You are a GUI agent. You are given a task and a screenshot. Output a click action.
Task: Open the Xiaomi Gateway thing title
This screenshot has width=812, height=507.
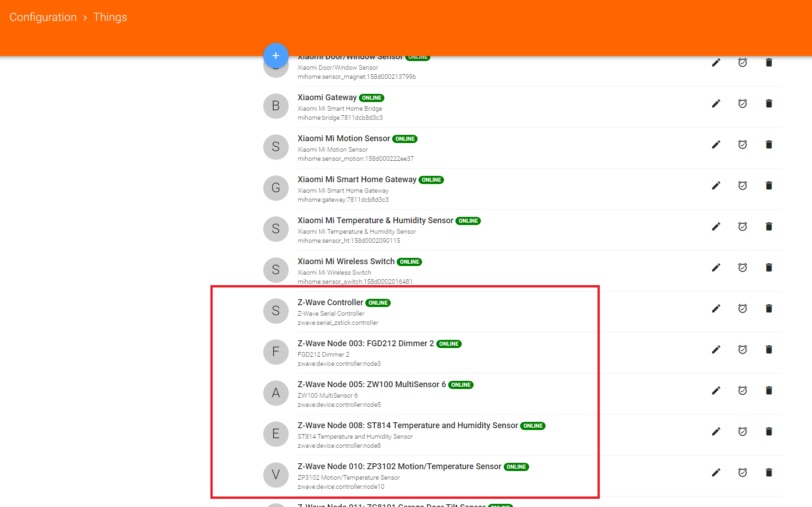click(327, 97)
